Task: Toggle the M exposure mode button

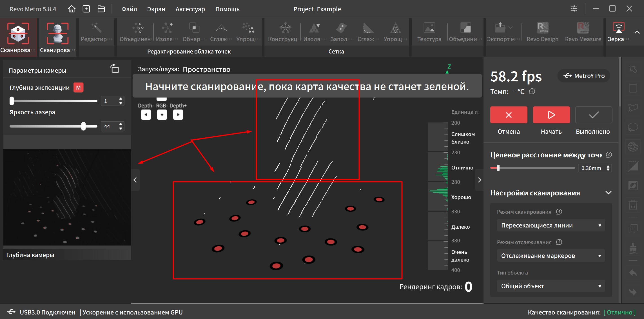Action: pos(78,88)
